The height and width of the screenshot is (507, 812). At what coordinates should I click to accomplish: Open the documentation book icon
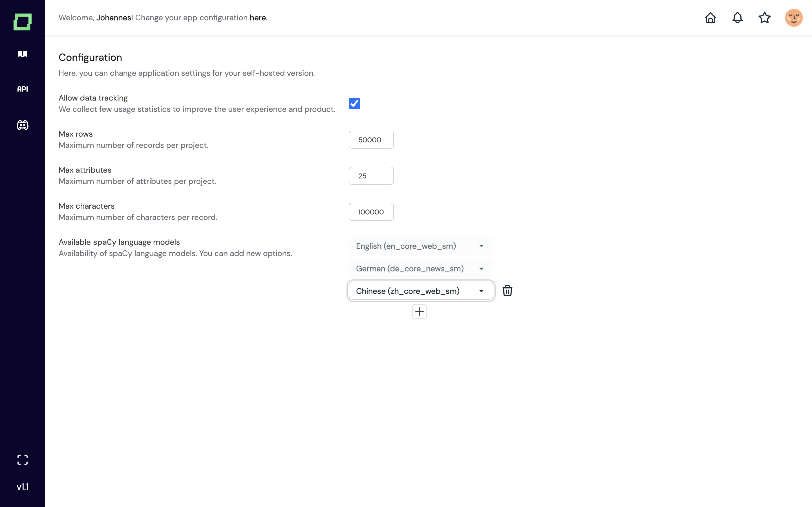[23, 54]
